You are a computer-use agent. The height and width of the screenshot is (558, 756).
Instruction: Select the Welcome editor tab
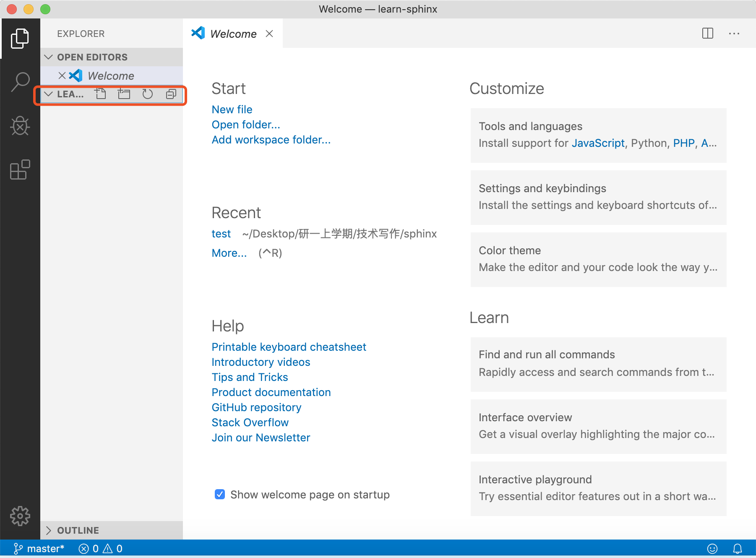(x=233, y=34)
